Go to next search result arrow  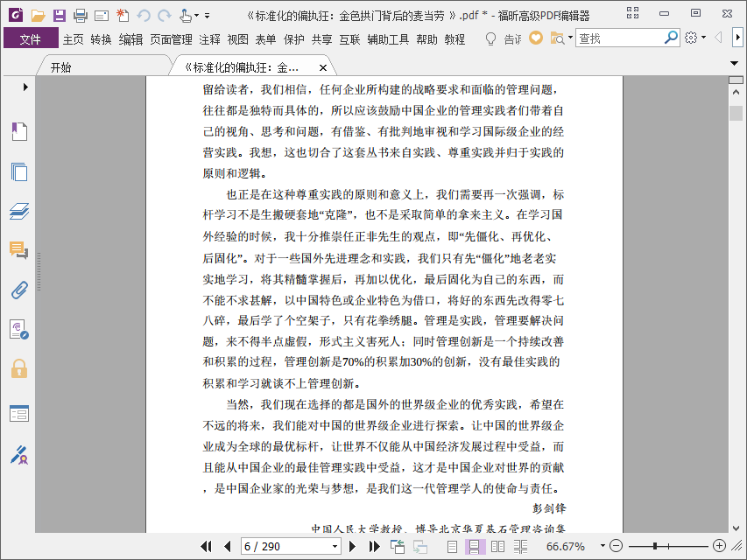738,37
